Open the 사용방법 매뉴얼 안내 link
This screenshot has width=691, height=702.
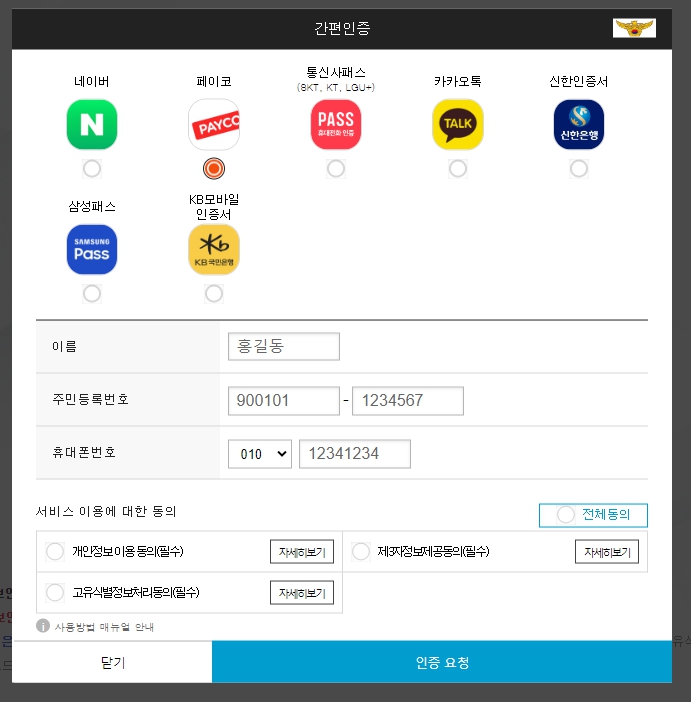(104, 627)
